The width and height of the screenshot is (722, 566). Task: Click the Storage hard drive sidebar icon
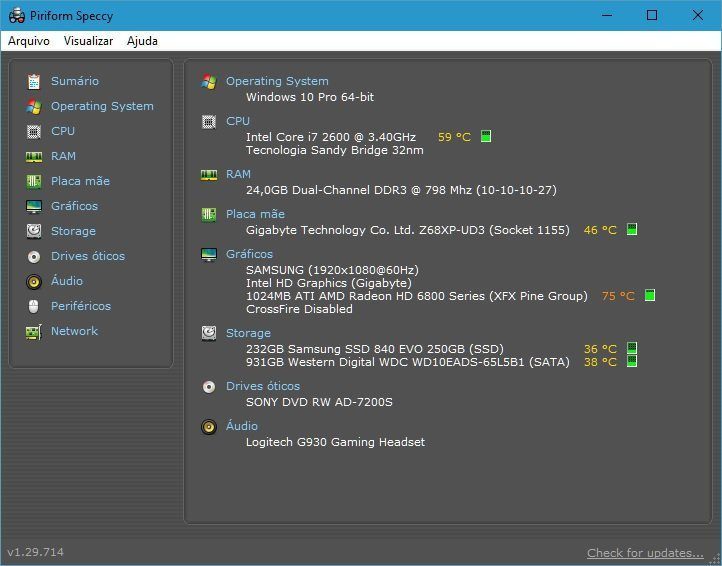point(34,231)
